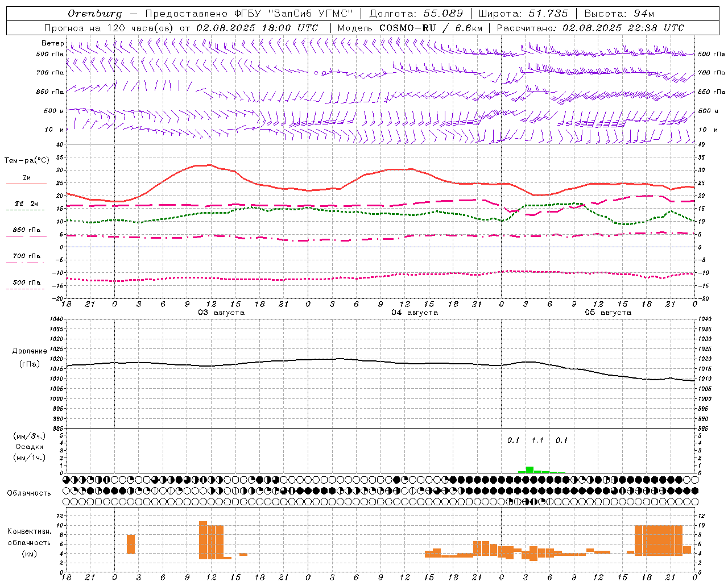Image resolution: width=728 pixels, height=582 pixels.
Task: Click the Orenburg station name in the header
Action: [94, 14]
